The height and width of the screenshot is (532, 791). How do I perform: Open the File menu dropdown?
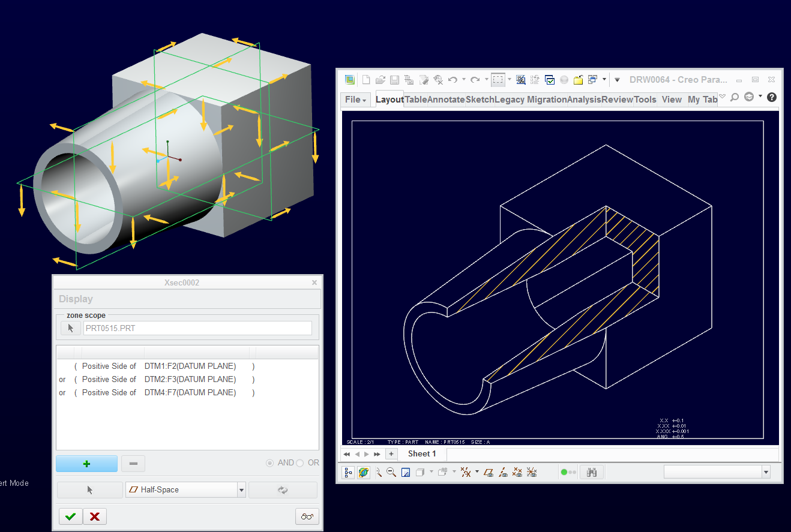[x=355, y=100]
